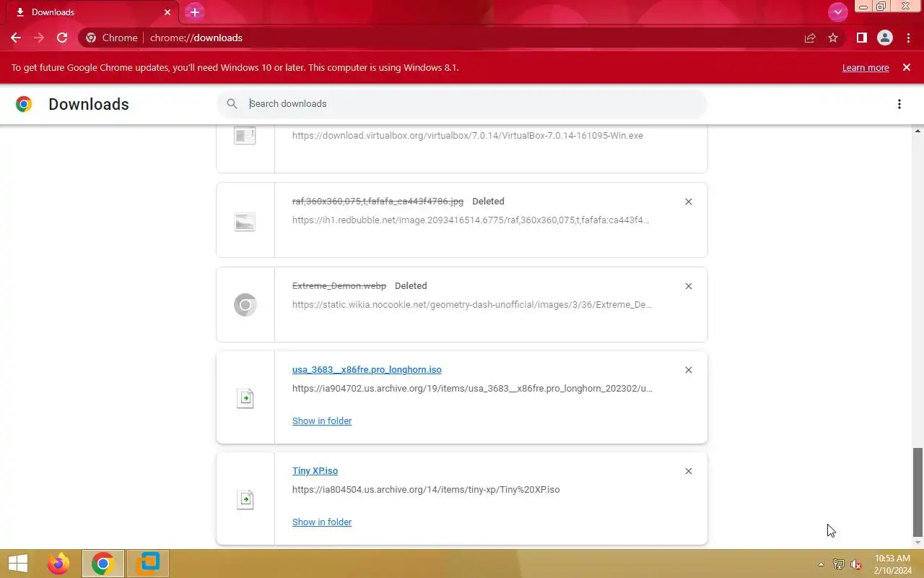Image resolution: width=924 pixels, height=578 pixels.
Task: Click the network tray icon
Action: click(x=838, y=564)
